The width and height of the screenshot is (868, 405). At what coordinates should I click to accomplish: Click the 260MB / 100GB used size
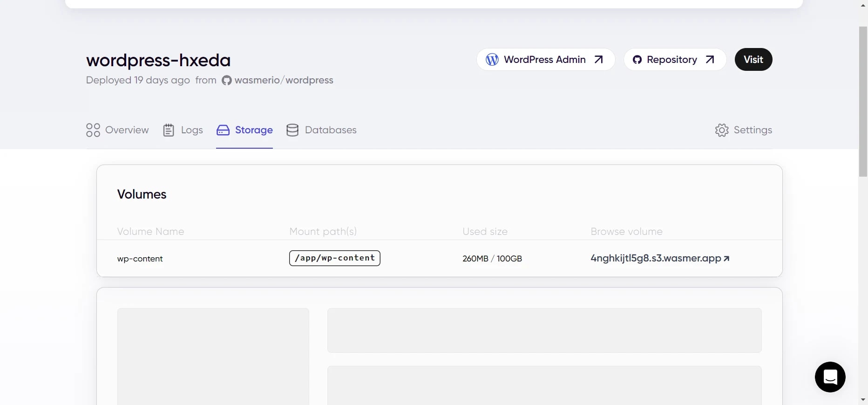pyautogui.click(x=492, y=259)
